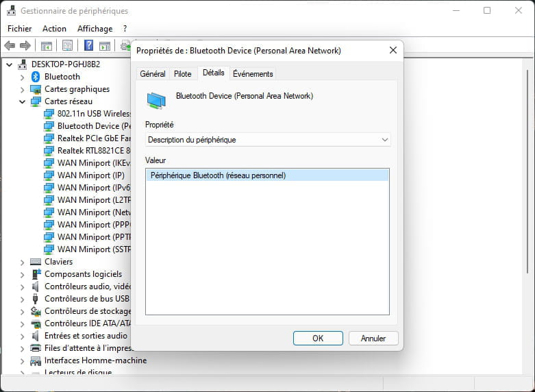Expand Contrôleurs de bus USB category
This screenshot has width=535, height=392.
pyautogui.click(x=22, y=299)
